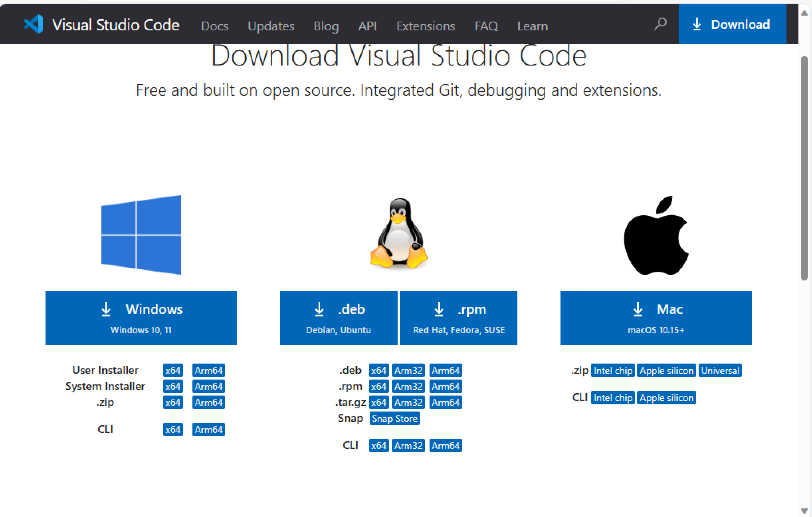Get the Linux CLI Arm32 download
The width and height of the screenshot is (812, 517).
click(x=408, y=445)
